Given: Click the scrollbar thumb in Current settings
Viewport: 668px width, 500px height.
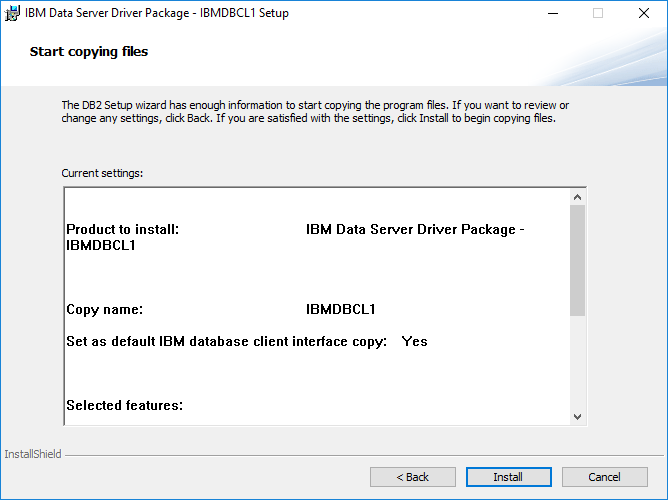Looking at the screenshot, I should (x=577, y=260).
